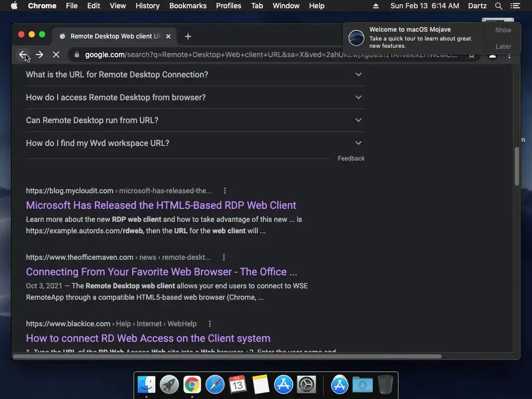This screenshot has width=532, height=399.
Task: Close the Remote Desktop Web client tab
Action: [168, 36]
